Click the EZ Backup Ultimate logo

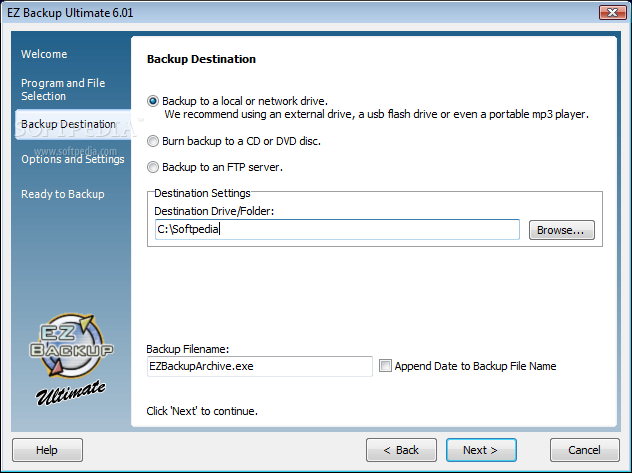tap(71, 359)
